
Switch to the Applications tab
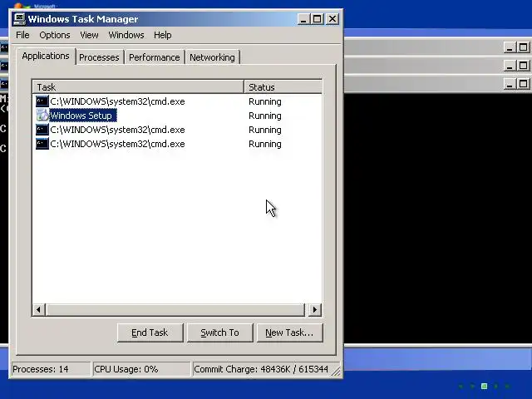click(x=46, y=56)
